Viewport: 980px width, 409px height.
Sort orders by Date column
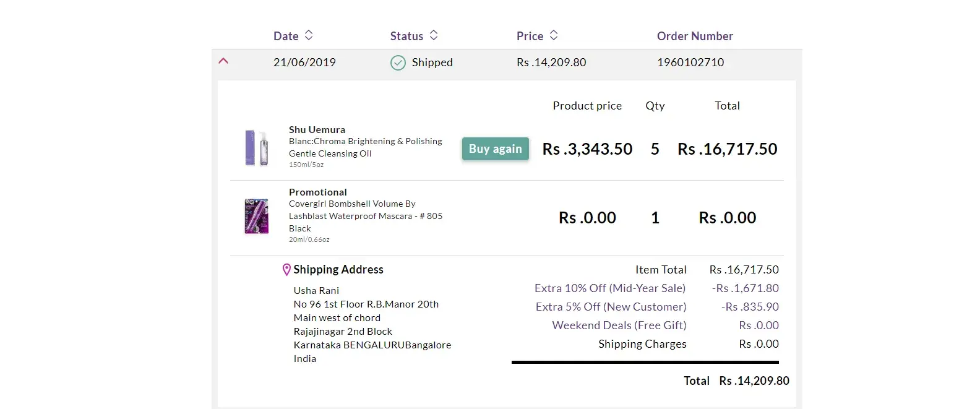[286, 36]
